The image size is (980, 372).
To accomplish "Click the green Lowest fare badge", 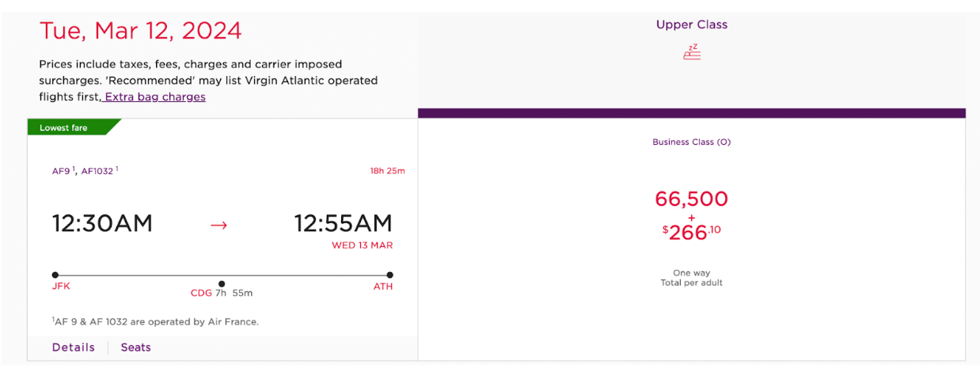I will coord(73,127).
